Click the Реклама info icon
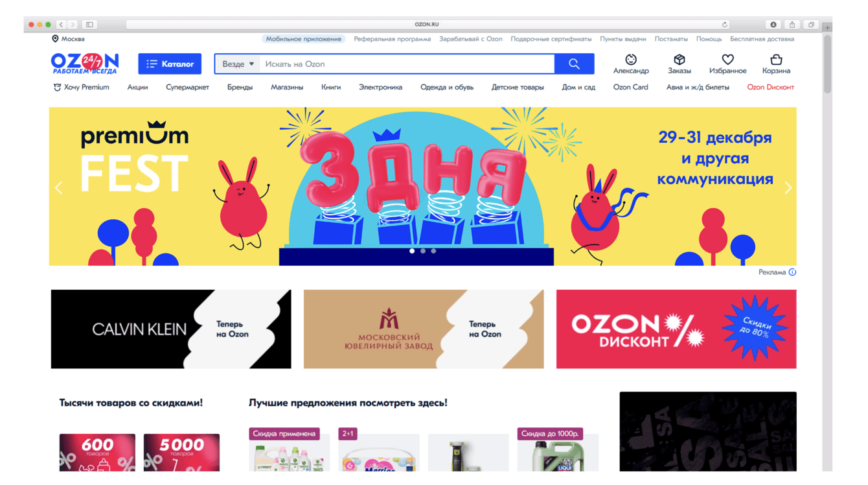This screenshot has height=485, width=868. (x=792, y=272)
